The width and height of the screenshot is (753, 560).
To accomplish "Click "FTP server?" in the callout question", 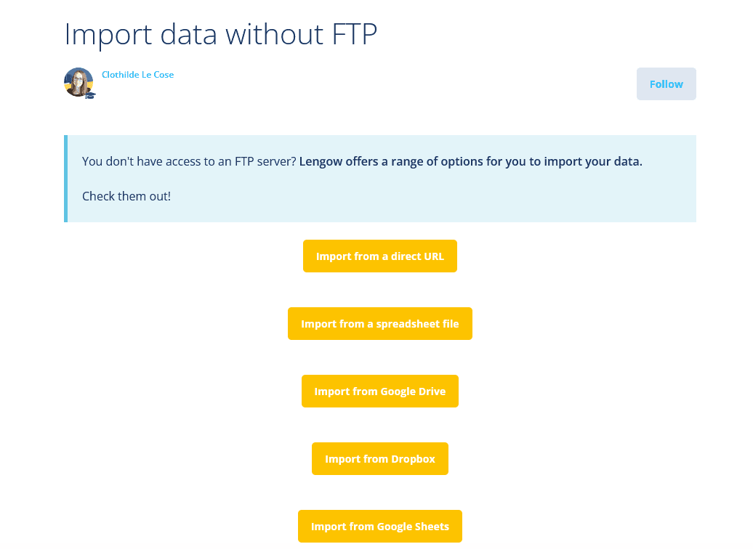I will tap(265, 161).
